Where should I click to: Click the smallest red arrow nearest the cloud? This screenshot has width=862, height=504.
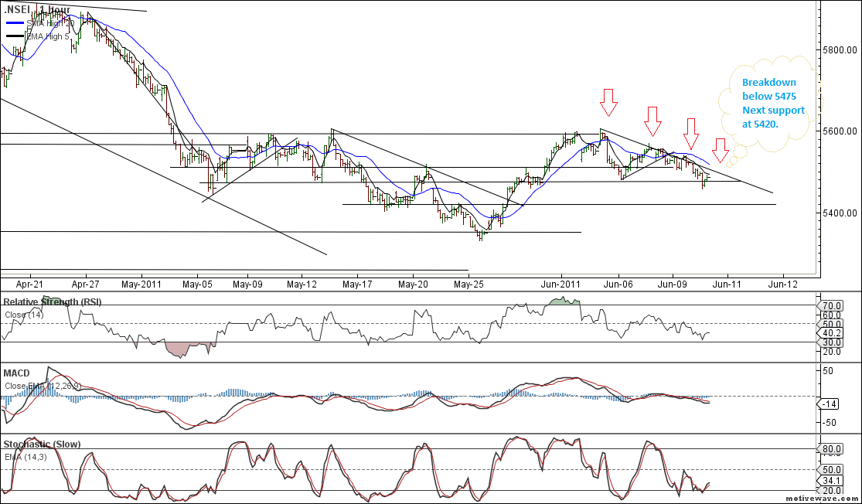(720, 150)
